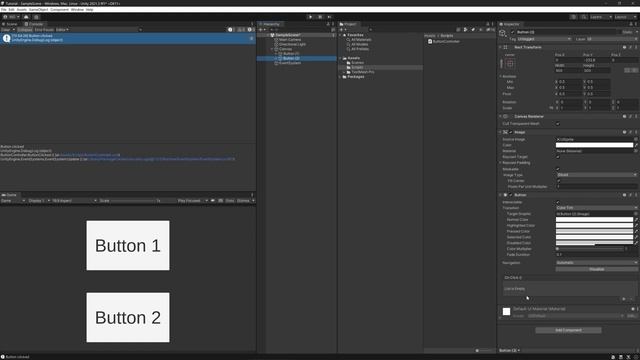Image resolution: width=640 pixels, height=360 pixels.
Task: Switch to the Scene tab
Action: coord(10,24)
